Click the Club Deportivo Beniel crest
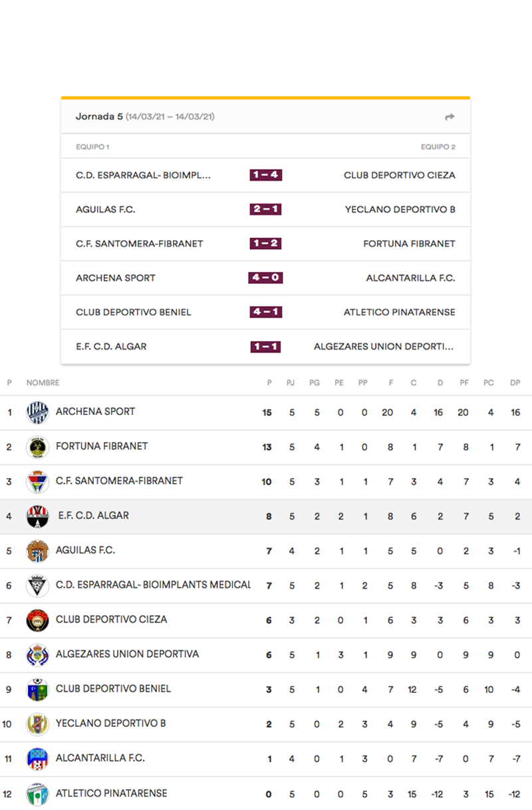The height and width of the screenshot is (810, 532). (x=37, y=689)
